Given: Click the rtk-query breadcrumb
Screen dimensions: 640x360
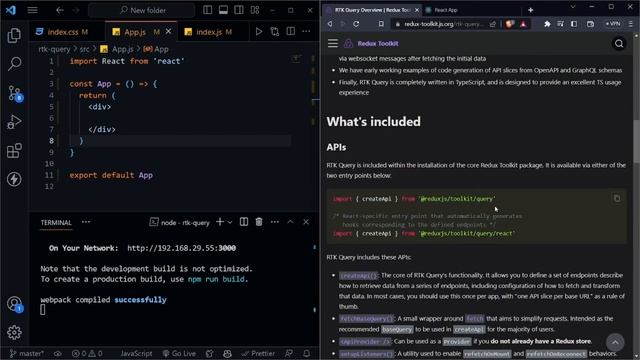Looking at the screenshot, I should coord(54,49).
